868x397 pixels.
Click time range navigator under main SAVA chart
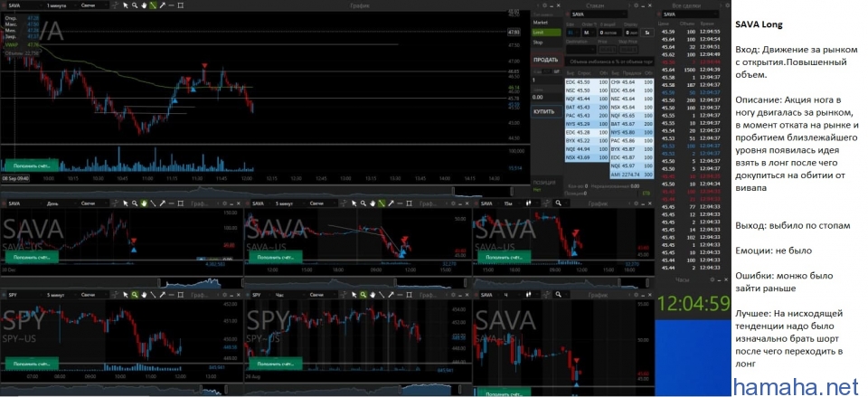click(265, 191)
